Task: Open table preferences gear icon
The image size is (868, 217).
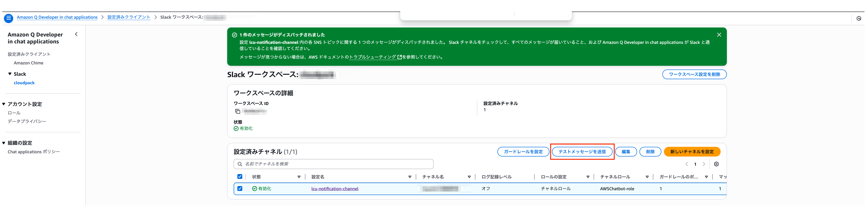Action: pos(716,164)
